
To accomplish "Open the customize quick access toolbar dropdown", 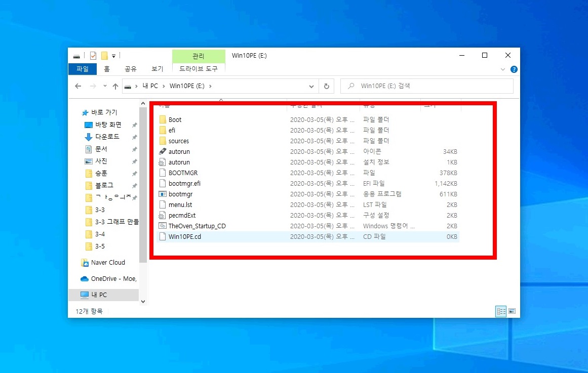I will (113, 56).
